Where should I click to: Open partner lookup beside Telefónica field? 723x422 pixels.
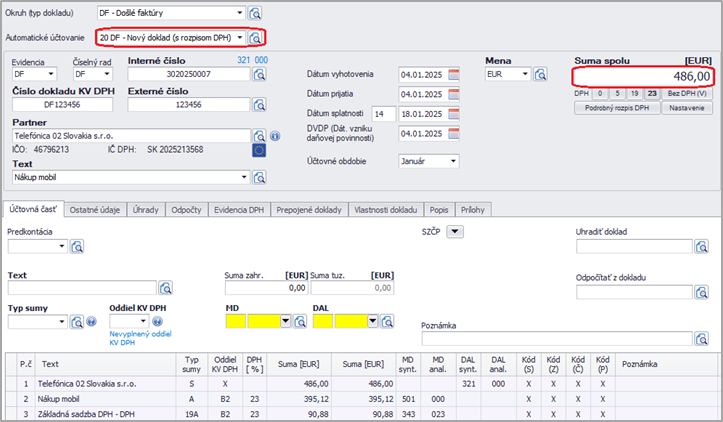point(259,136)
